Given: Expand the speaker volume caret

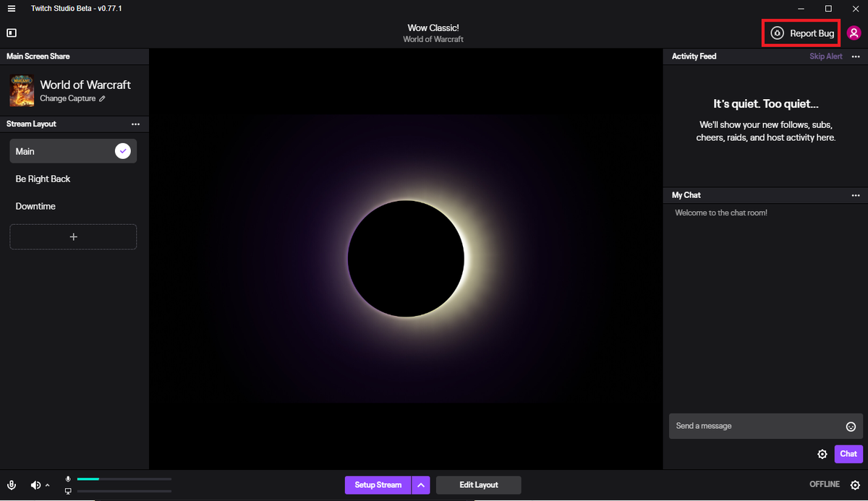Looking at the screenshot, I should point(48,485).
